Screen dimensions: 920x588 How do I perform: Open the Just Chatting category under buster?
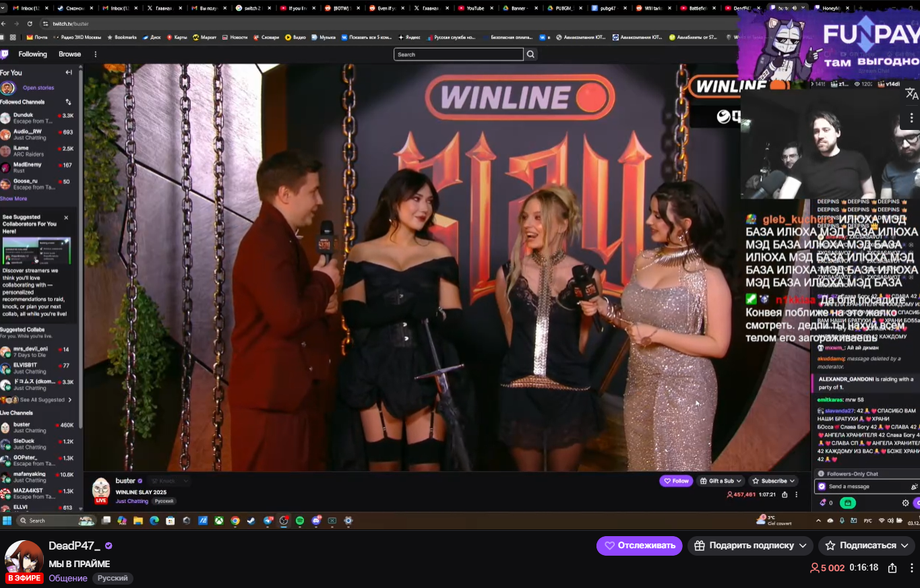click(131, 501)
